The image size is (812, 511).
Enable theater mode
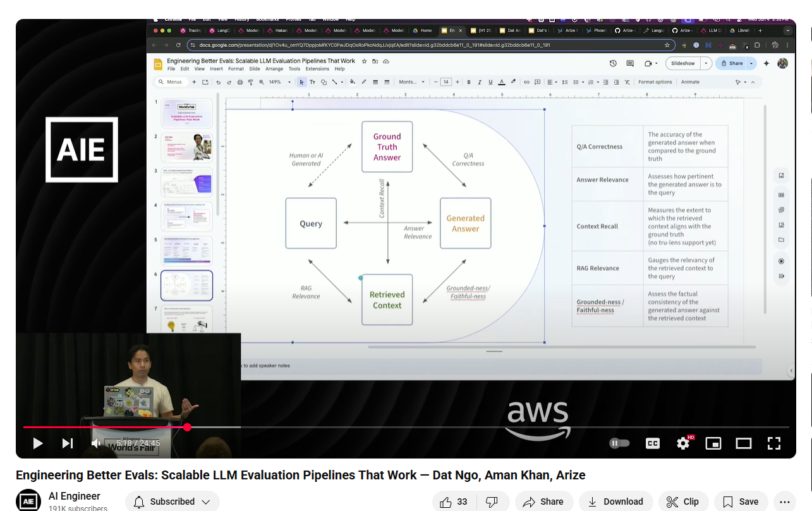pyautogui.click(x=744, y=443)
